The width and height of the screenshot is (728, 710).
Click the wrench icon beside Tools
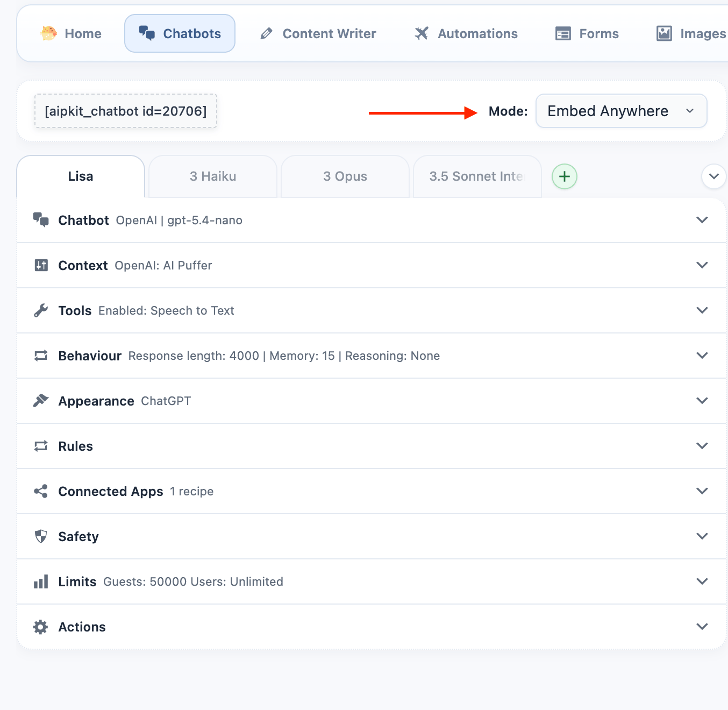(41, 310)
